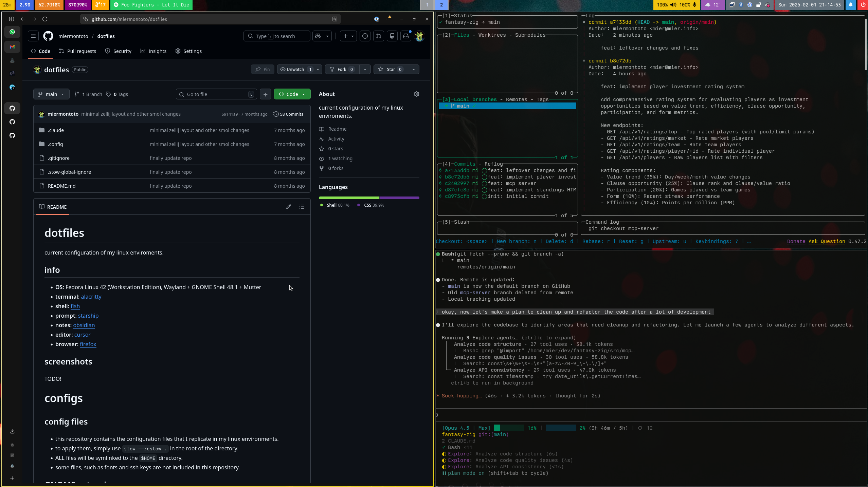
Task: Open the green Code dropdown button
Action: tap(292, 94)
